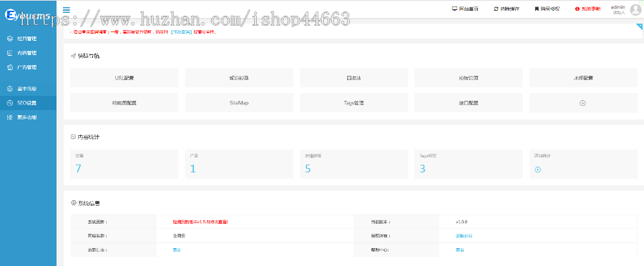Click the blue corner flag on notice bar

[639, 27]
